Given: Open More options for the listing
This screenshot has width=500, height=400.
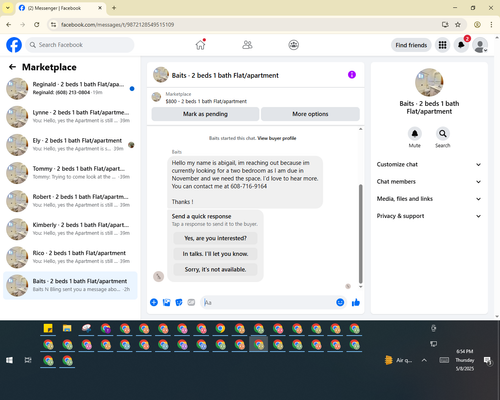Looking at the screenshot, I should point(310,114).
